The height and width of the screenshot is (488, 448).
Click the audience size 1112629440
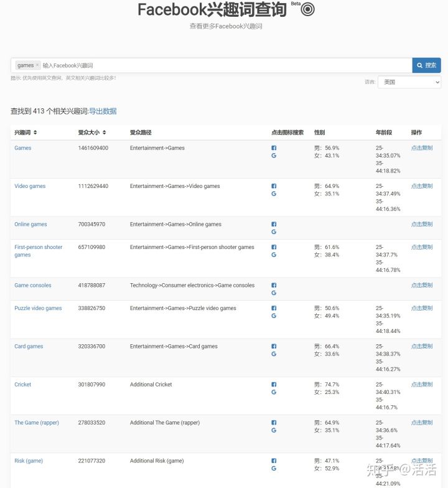93,186
